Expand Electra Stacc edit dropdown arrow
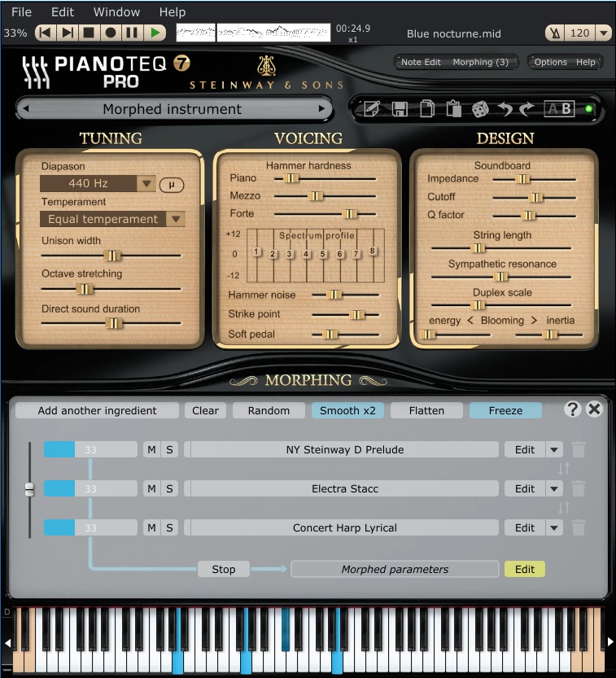This screenshot has width=616, height=678. click(554, 488)
